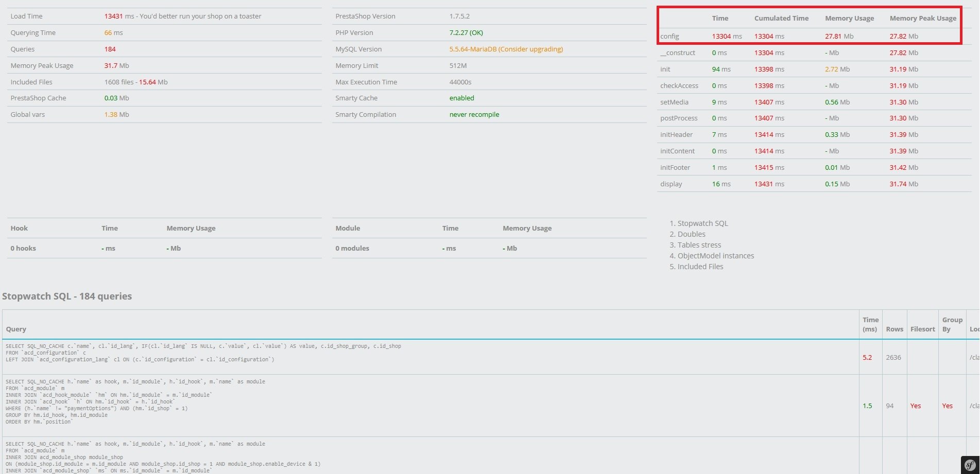Click the checkAccess row label
The height and width of the screenshot is (474, 980).
point(679,85)
